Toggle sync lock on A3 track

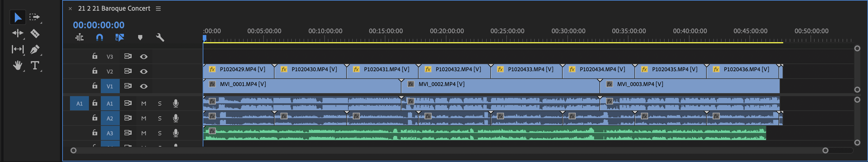(128, 133)
